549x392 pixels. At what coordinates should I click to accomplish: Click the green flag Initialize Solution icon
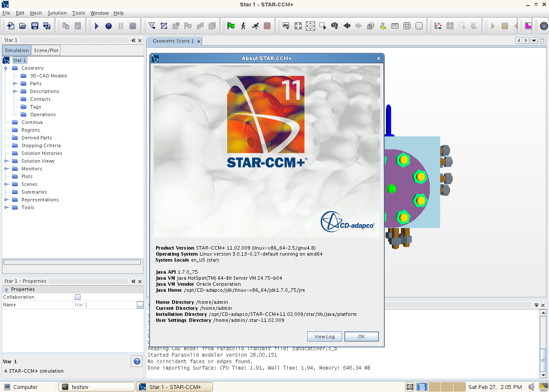231,26
